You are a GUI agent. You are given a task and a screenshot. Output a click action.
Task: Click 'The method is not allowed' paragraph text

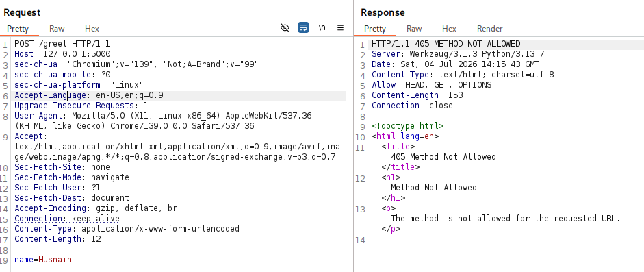pos(505,219)
